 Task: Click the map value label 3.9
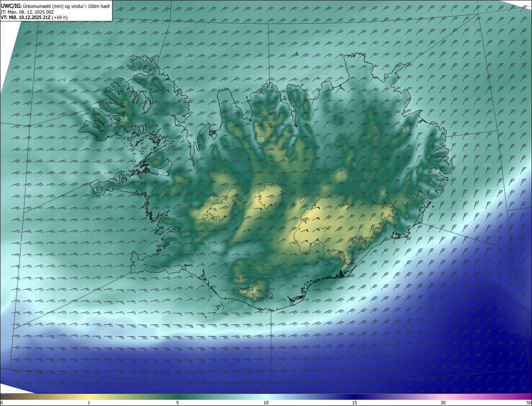(406, 130)
